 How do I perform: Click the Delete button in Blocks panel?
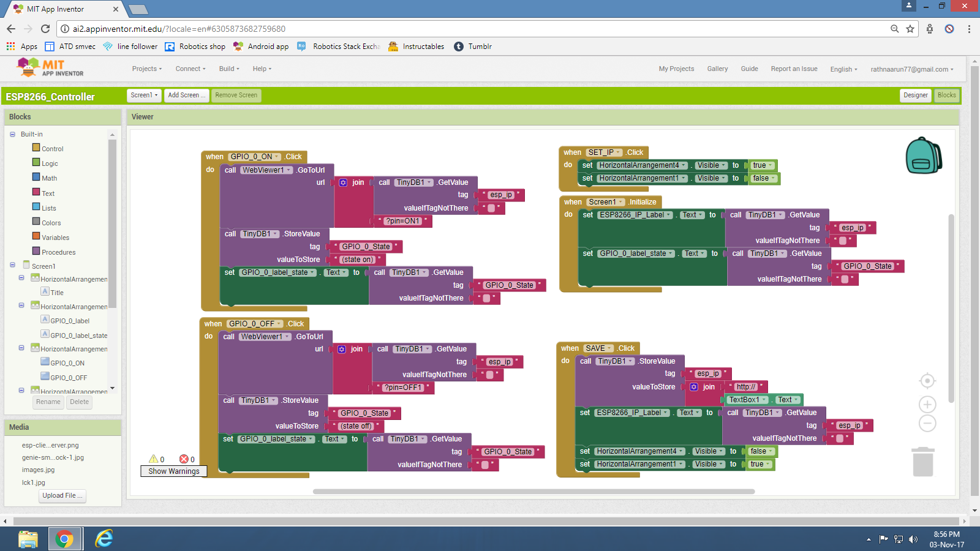tap(79, 402)
